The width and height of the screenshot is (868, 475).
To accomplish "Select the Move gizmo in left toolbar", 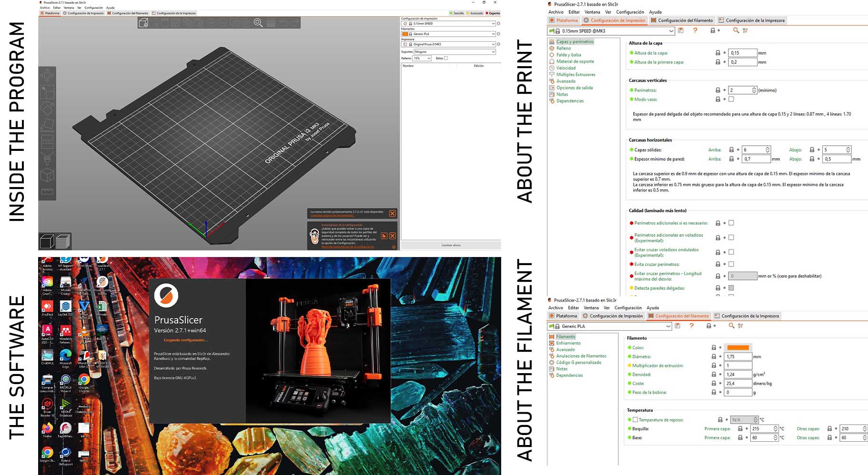I will coord(47,75).
